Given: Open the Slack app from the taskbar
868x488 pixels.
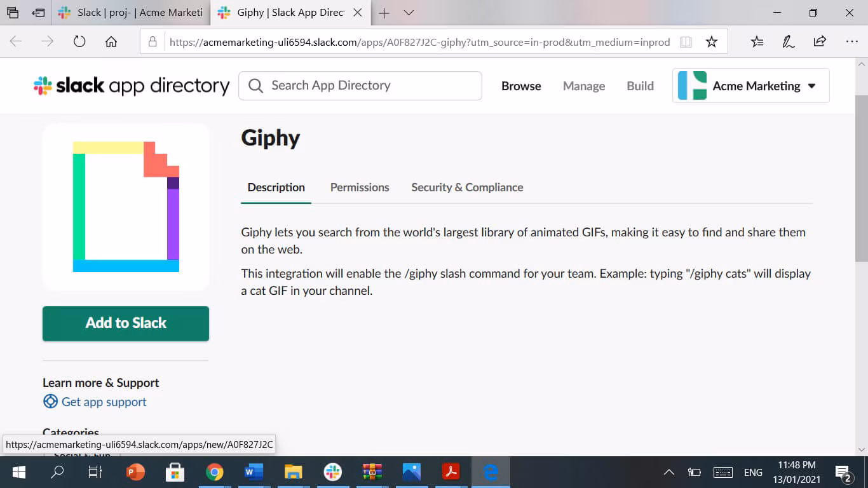Looking at the screenshot, I should tap(332, 472).
